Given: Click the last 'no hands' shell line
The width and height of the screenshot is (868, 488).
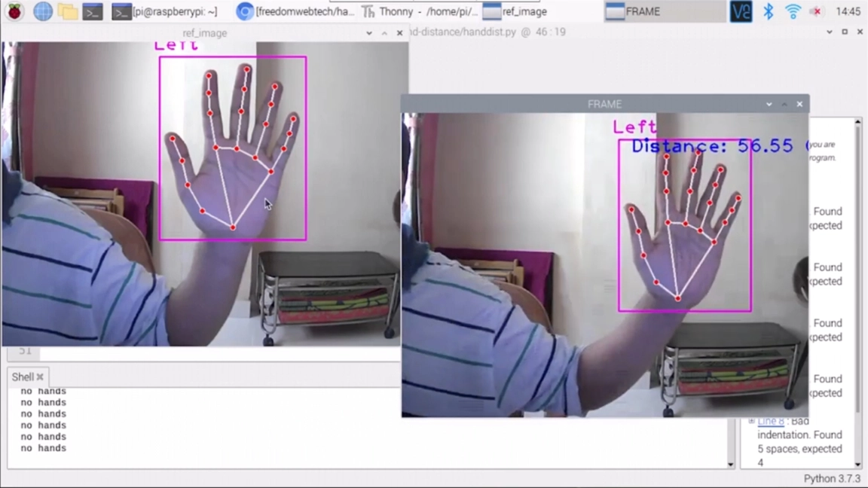Looking at the screenshot, I should click(x=43, y=448).
